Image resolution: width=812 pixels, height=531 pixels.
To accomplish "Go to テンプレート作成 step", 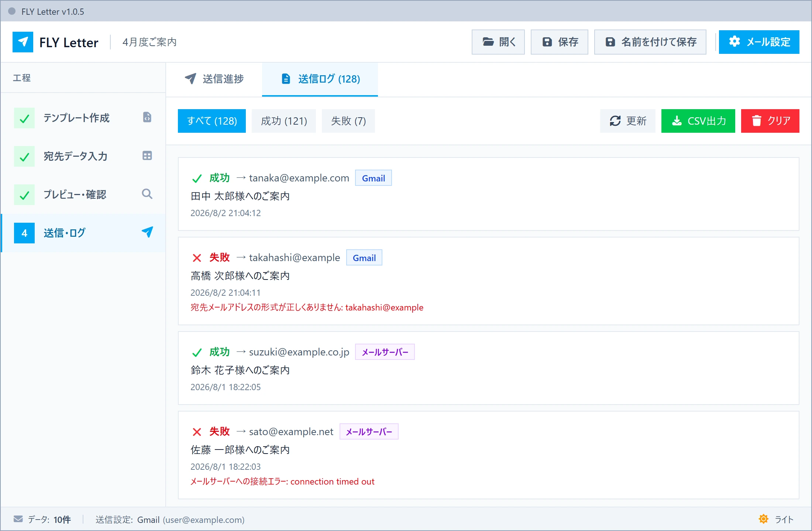I will point(83,118).
